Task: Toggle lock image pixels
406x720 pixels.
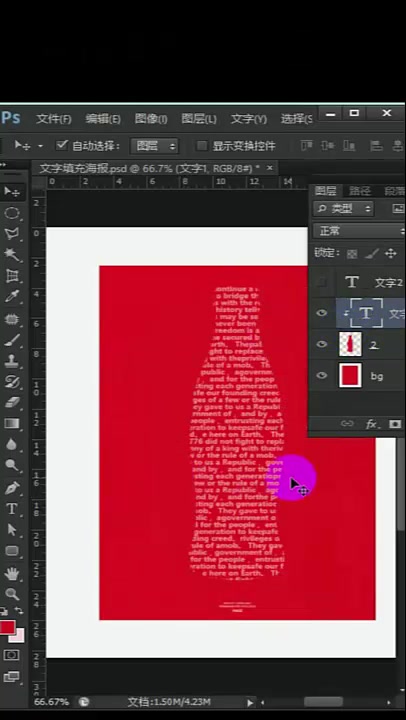Action: point(372,253)
